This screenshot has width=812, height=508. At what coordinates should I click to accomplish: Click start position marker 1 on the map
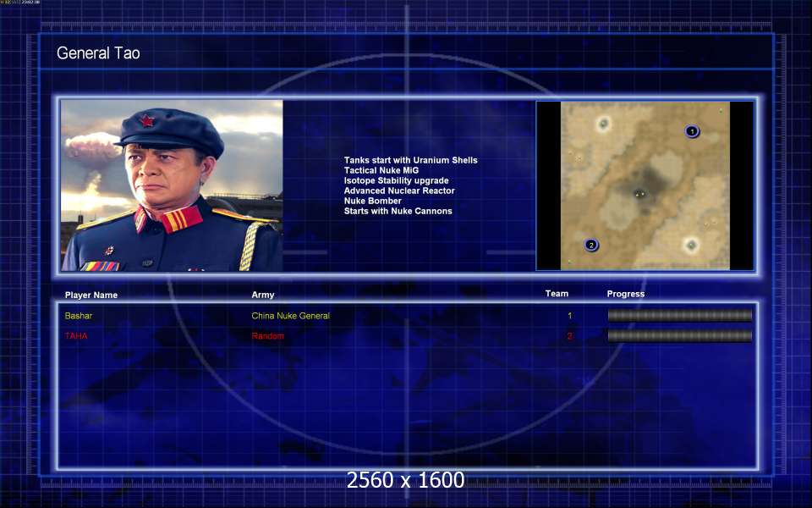coord(692,131)
